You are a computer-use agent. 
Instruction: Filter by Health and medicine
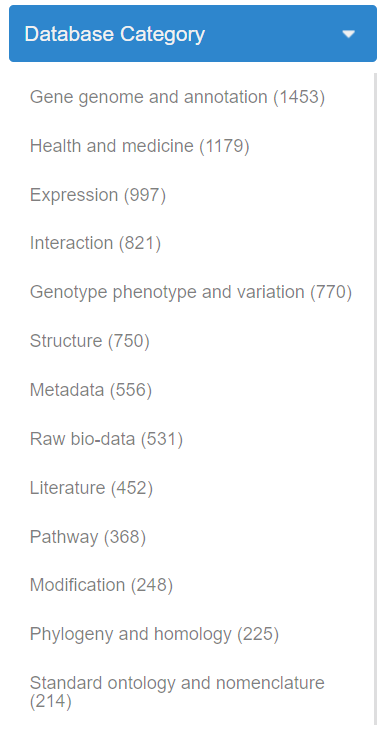pyautogui.click(x=140, y=146)
